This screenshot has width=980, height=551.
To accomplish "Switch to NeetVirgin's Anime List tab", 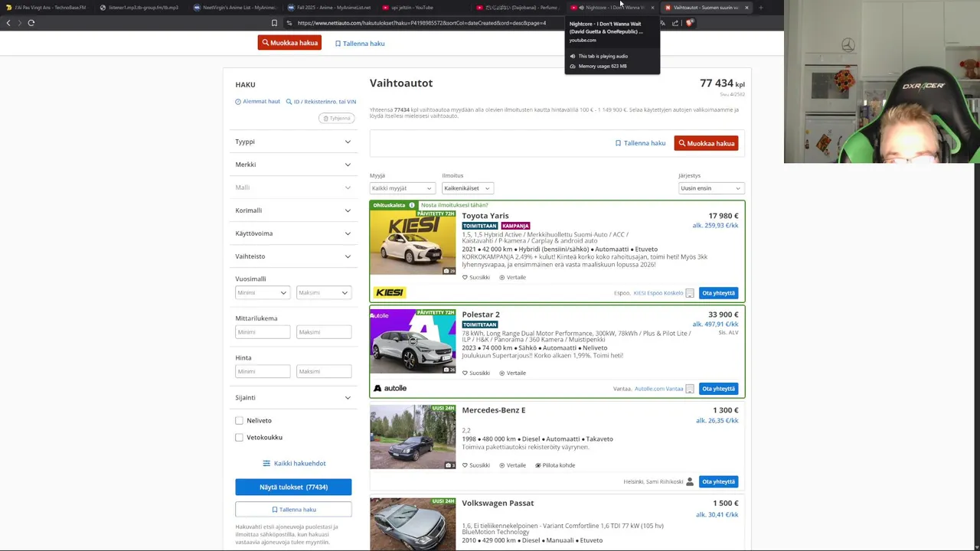I will coord(236,8).
